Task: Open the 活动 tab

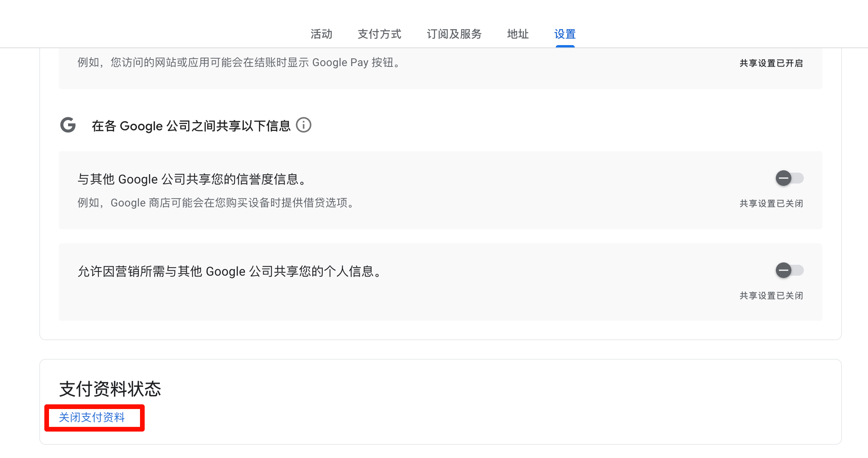Action: coord(321,34)
